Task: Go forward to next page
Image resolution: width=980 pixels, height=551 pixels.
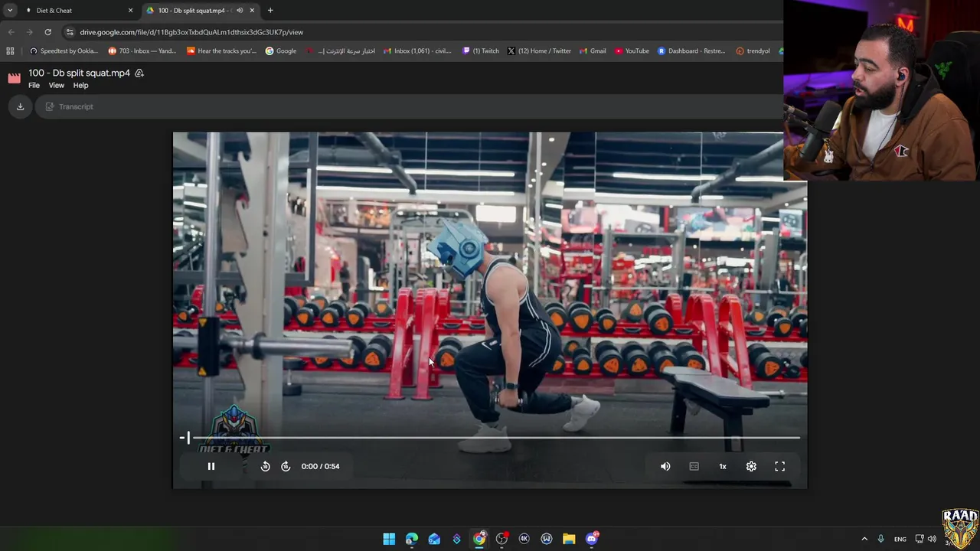Action: click(29, 32)
